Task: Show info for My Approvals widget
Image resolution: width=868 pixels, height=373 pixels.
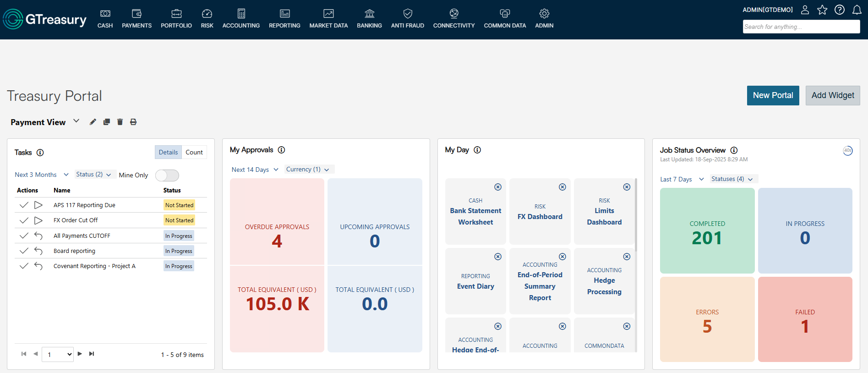Action: pyautogui.click(x=282, y=150)
